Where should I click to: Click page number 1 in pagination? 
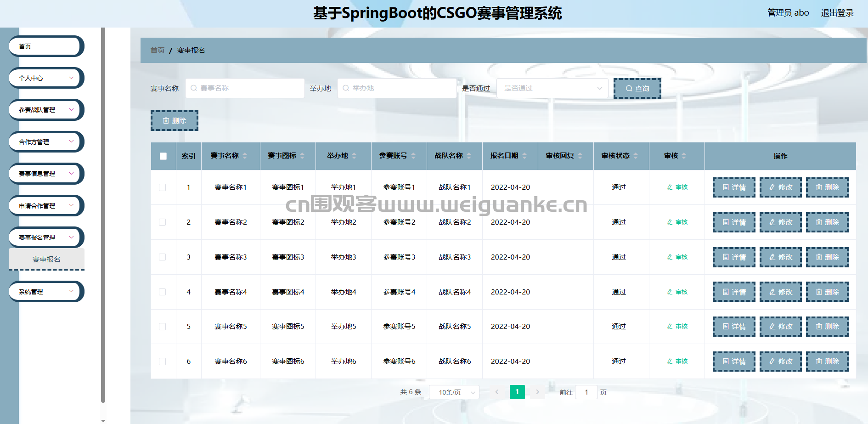pyautogui.click(x=517, y=392)
